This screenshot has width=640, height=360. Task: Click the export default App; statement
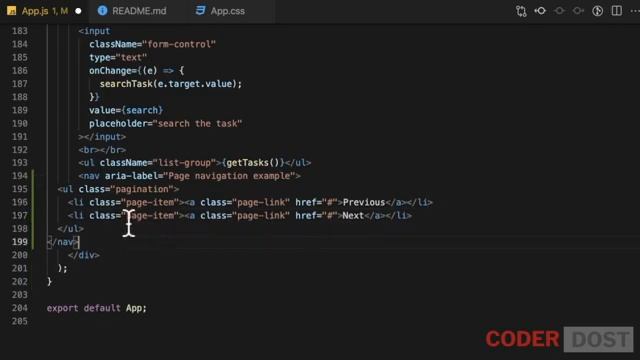pos(96,308)
